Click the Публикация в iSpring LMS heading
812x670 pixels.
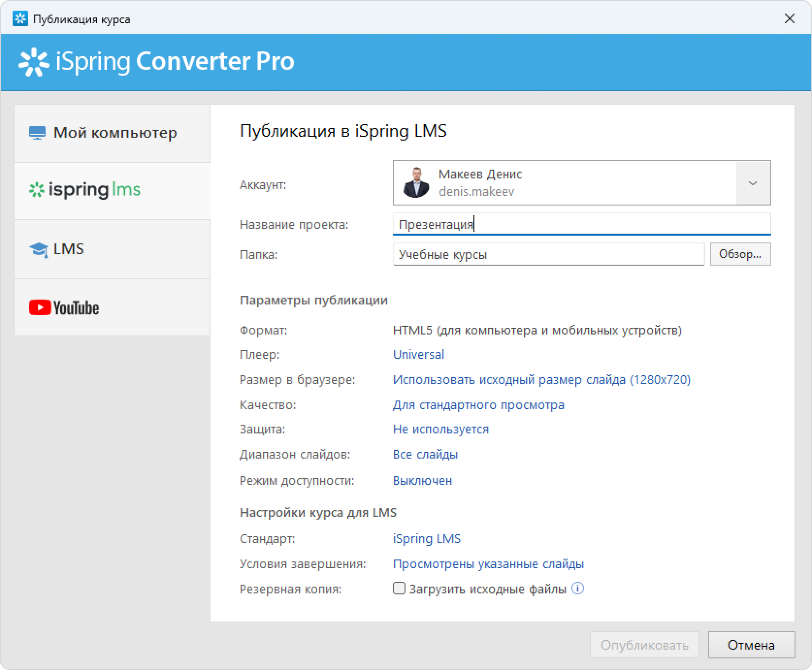coord(343,131)
